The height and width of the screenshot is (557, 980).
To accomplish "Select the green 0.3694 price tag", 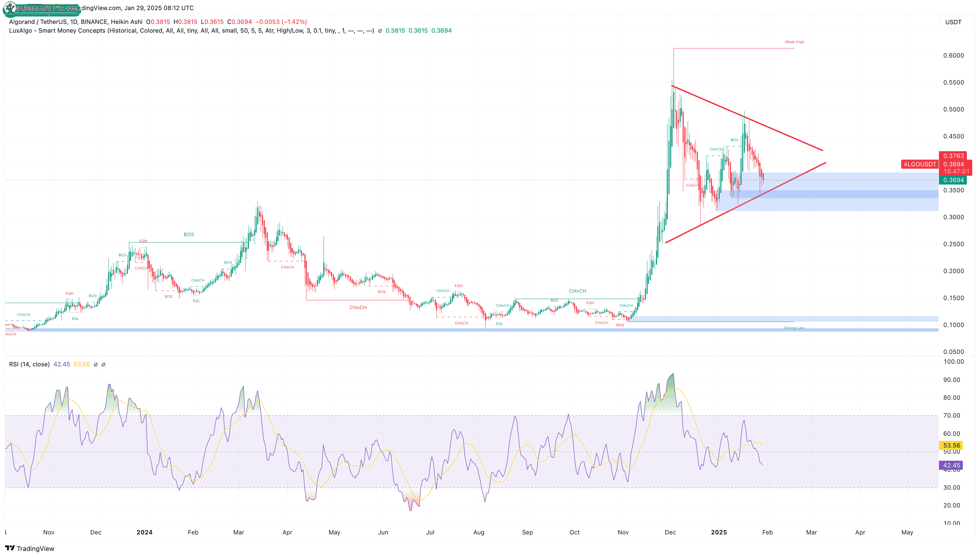I will click(x=953, y=180).
